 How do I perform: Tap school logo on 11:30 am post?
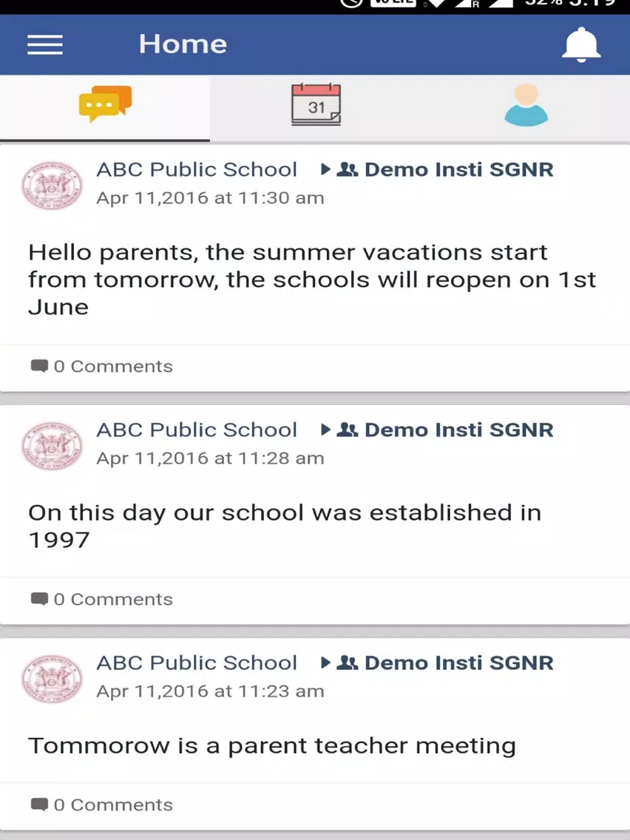coord(52,186)
